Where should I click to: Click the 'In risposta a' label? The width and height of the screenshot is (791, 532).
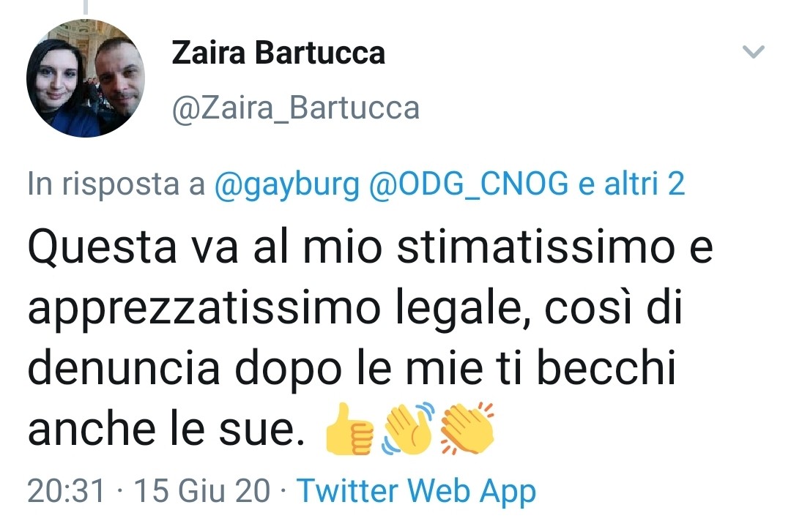click(116, 184)
